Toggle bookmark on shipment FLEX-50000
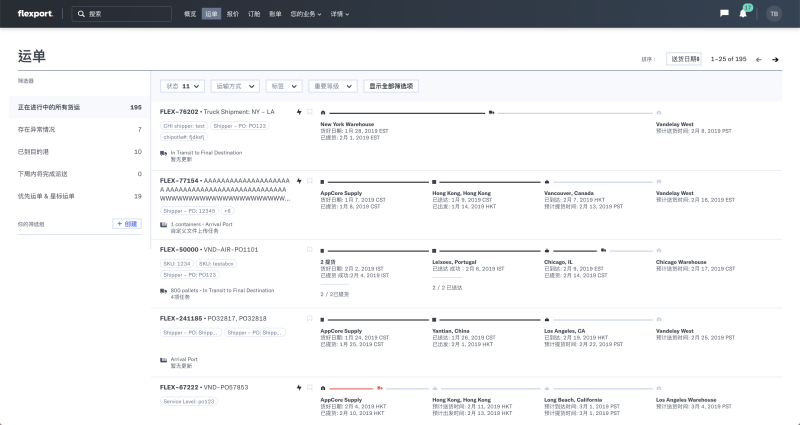 pyautogui.click(x=309, y=249)
